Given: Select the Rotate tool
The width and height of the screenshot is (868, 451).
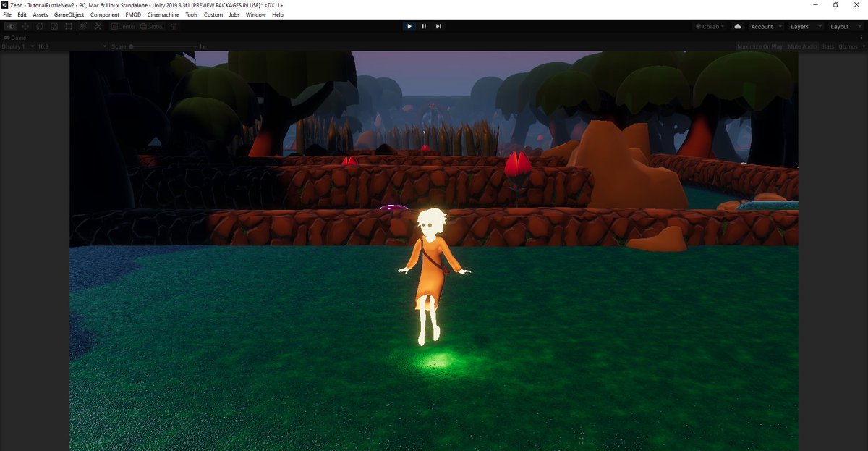Looking at the screenshot, I should [39, 26].
